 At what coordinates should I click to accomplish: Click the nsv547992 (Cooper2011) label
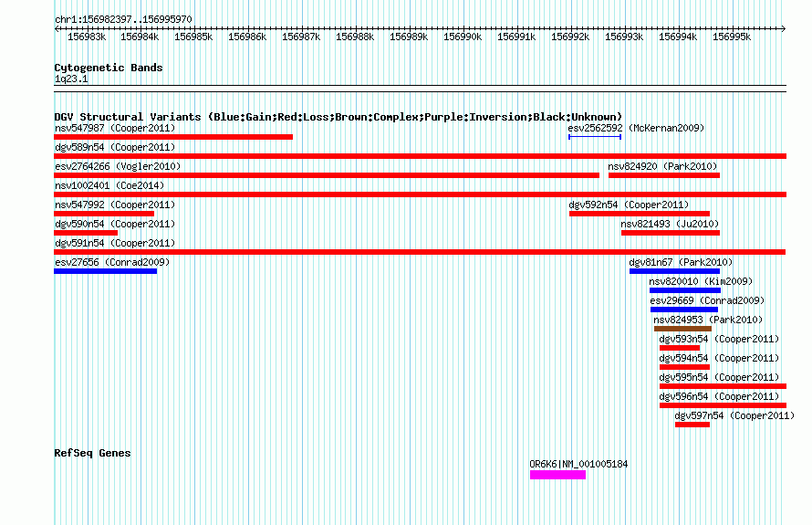point(115,205)
